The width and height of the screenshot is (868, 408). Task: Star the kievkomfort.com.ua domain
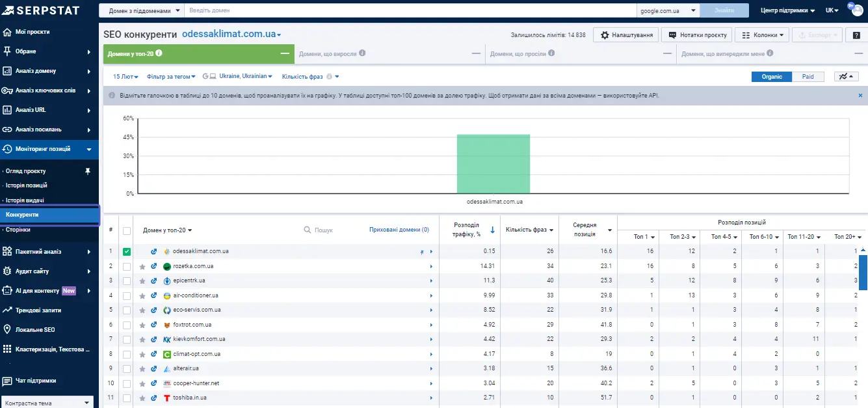coord(142,339)
